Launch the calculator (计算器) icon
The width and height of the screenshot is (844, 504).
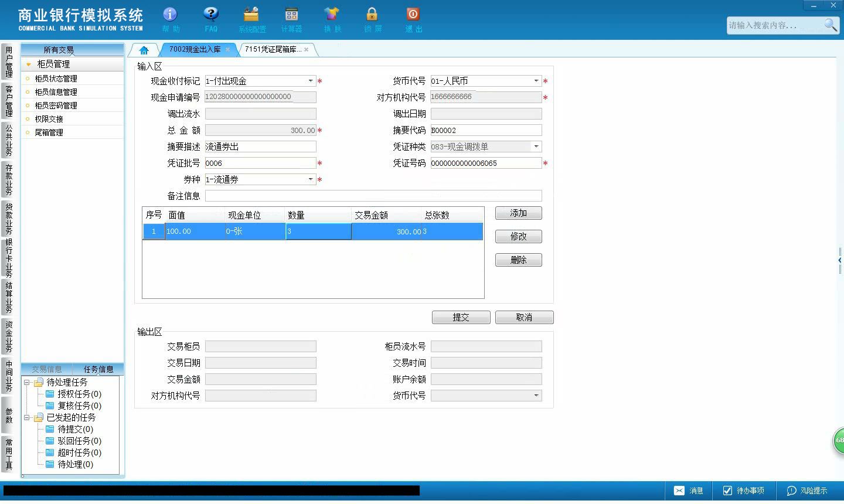291,14
